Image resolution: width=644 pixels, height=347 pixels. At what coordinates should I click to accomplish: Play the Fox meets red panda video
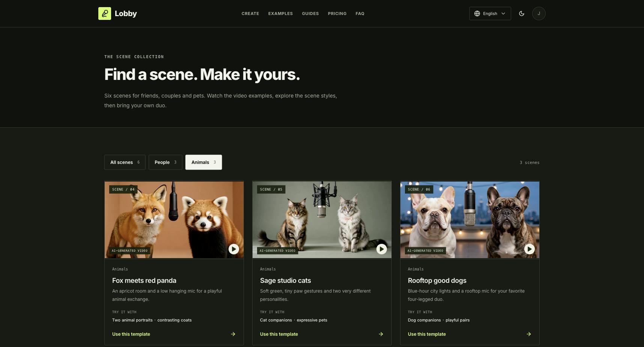[234, 249]
